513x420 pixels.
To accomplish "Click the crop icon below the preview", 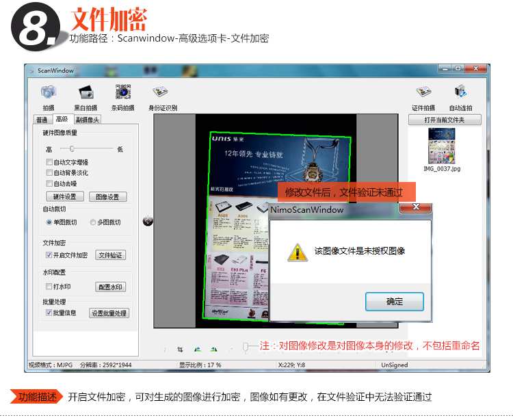I will tap(180, 349).
